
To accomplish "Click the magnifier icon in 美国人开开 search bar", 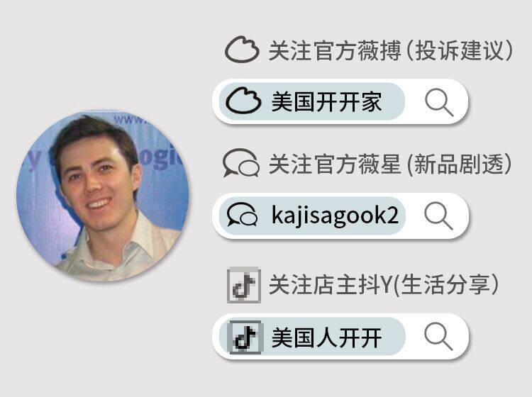I will [x=438, y=336].
